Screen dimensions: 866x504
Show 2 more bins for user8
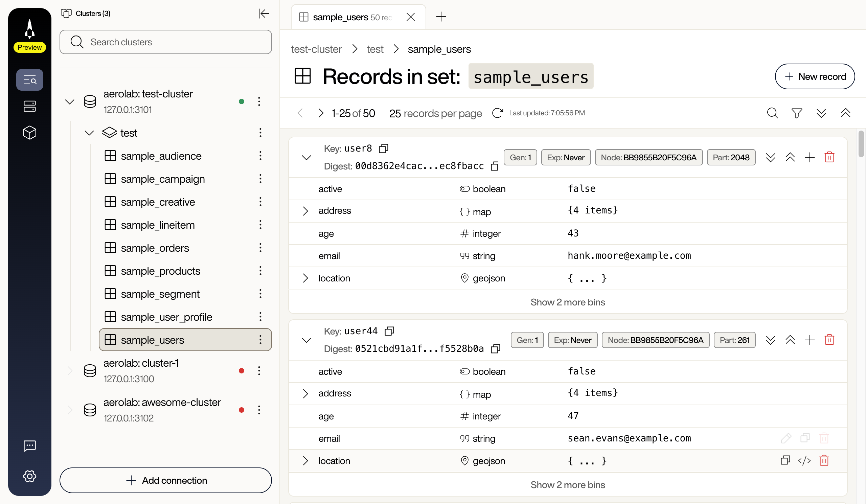(x=568, y=302)
